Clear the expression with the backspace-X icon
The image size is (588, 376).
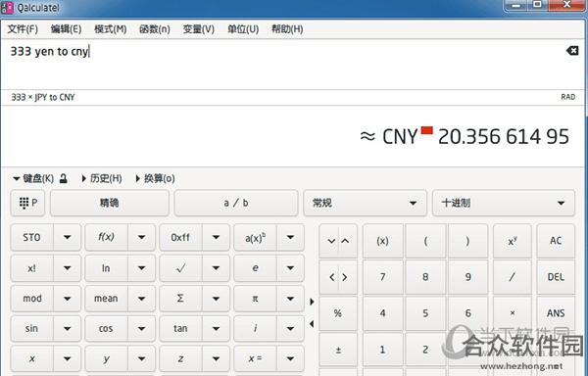click(x=572, y=51)
